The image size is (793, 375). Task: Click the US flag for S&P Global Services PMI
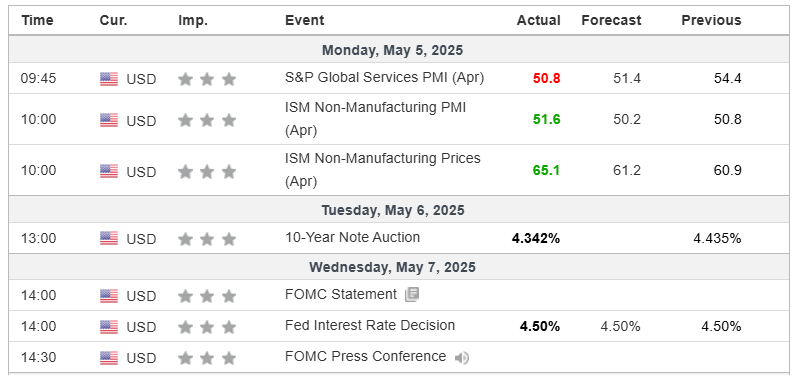[x=109, y=79]
